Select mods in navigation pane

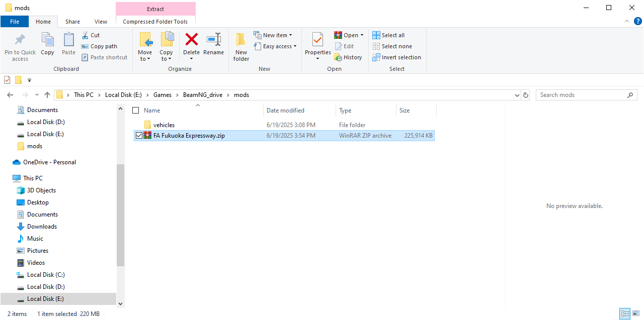(x=35, y=146)
